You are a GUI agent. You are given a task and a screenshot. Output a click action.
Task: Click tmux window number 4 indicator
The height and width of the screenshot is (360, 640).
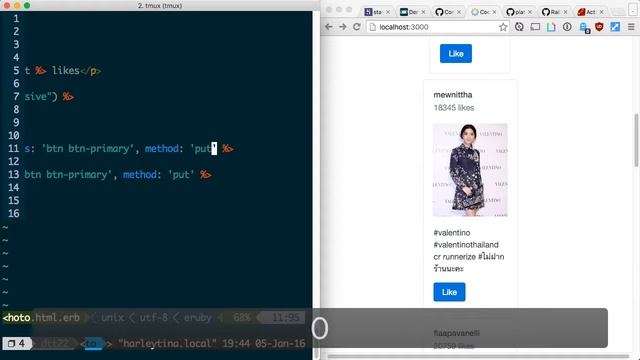16,344
